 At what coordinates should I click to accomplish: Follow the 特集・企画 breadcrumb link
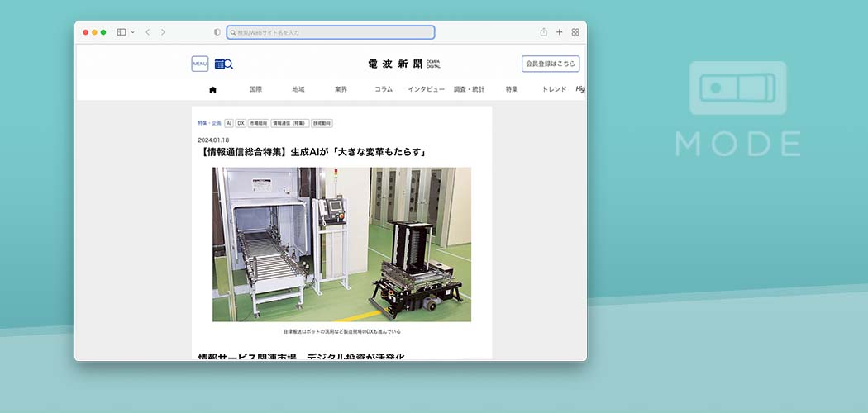pos(209,123)
